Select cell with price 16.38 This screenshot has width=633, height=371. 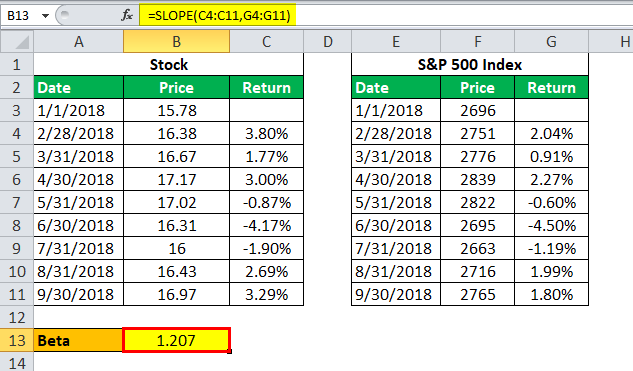coord(176,133)
